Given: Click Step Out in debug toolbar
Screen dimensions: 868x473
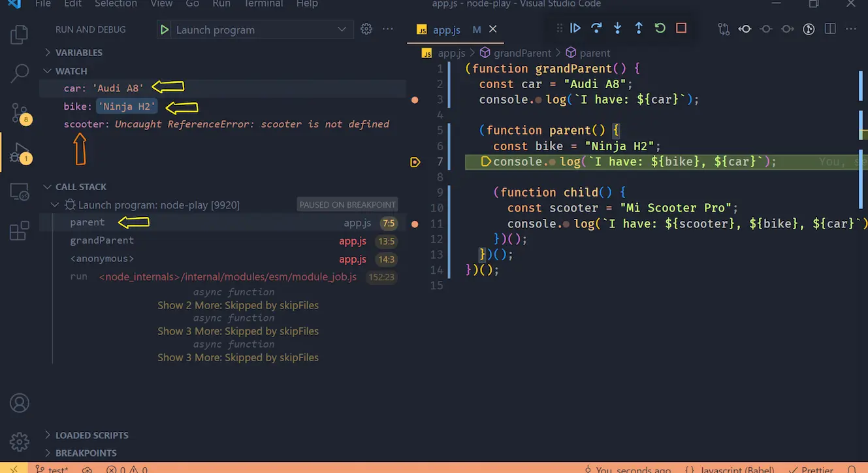Looking at the screenshot, I should pos(639,28).
